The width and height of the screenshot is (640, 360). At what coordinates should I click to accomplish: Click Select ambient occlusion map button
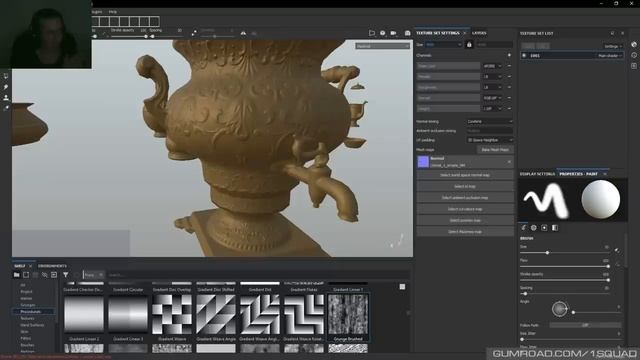pos(465,198)
